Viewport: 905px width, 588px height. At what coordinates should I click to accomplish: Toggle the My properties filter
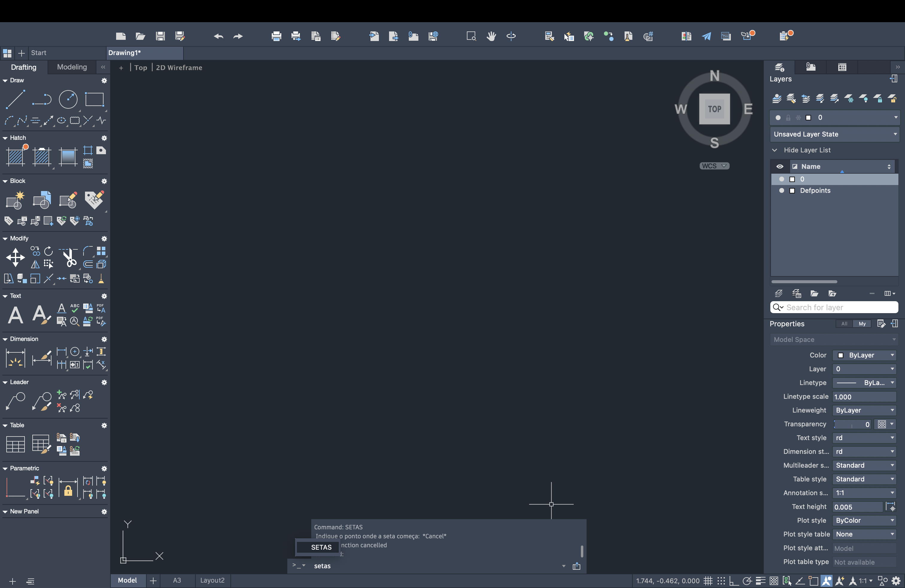862,324
